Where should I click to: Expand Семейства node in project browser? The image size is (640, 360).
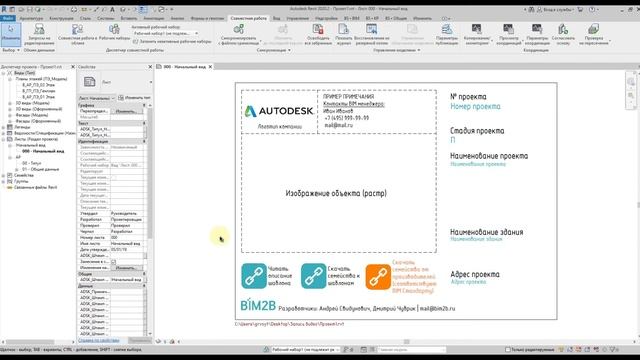(4, 176)
